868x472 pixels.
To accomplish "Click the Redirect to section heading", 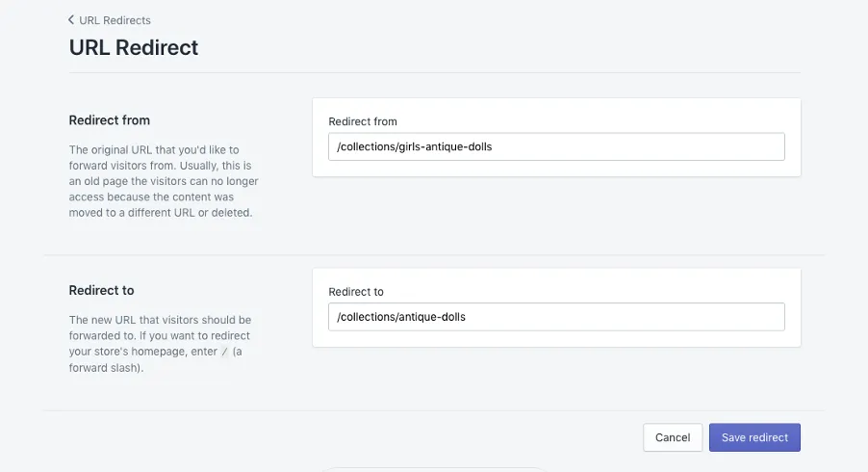I will (x=102, y=290).
